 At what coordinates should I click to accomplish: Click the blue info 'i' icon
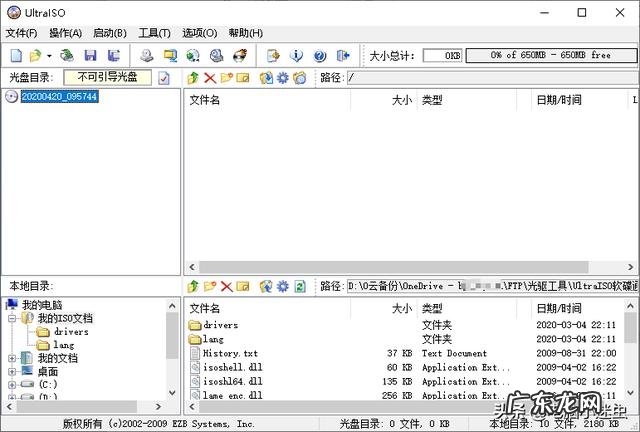click(296, 55)
